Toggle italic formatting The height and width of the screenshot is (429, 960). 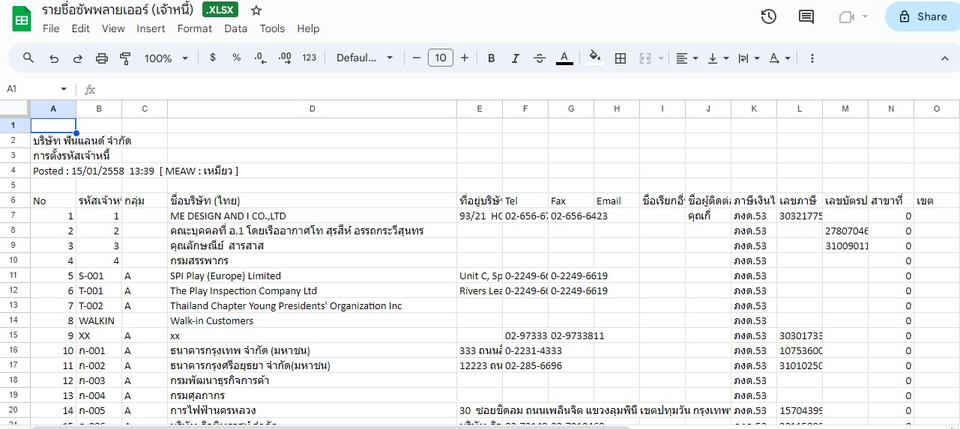(x=515, y=58)
